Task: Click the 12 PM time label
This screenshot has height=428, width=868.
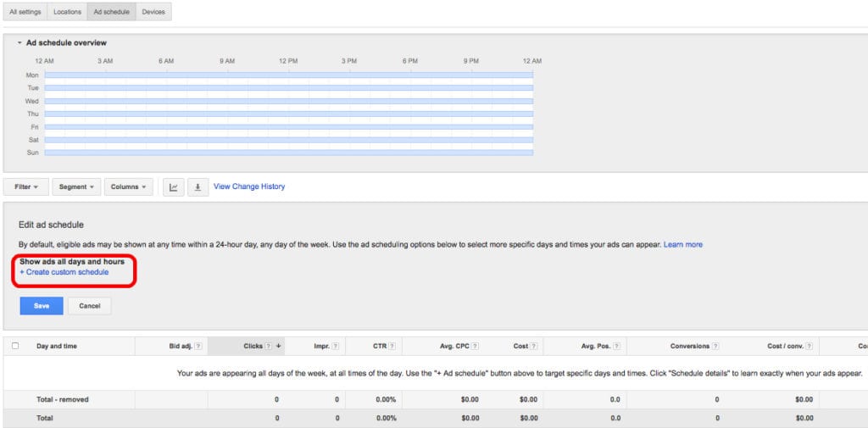Action: tap(288, 61)
